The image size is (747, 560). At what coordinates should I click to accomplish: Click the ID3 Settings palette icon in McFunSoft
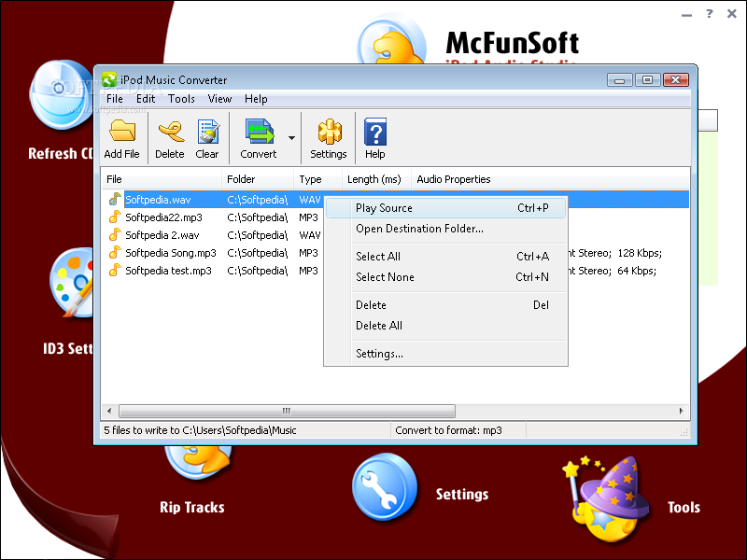[73, 283]
